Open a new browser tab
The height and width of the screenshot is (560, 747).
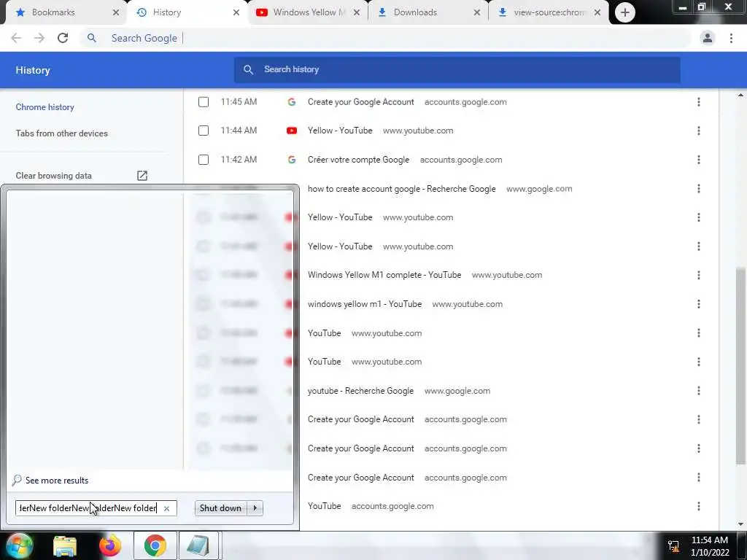[625, 12]
